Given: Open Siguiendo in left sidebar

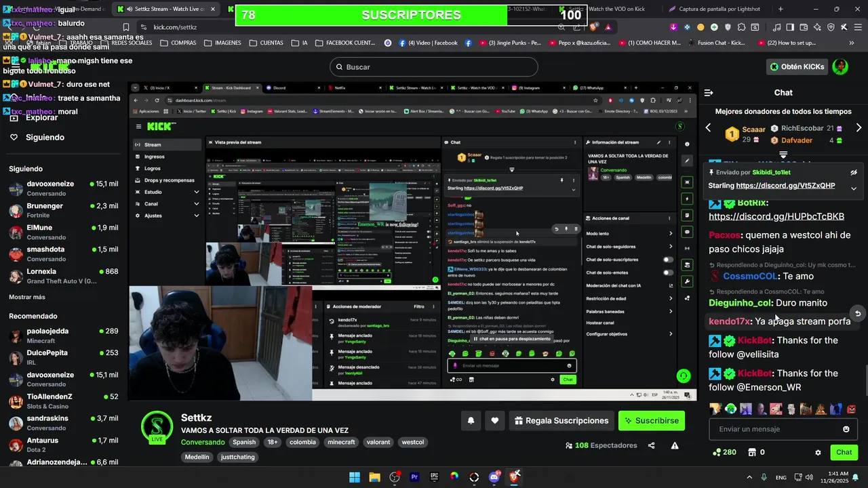Looking at the screenshot, I should click(45, 137).
